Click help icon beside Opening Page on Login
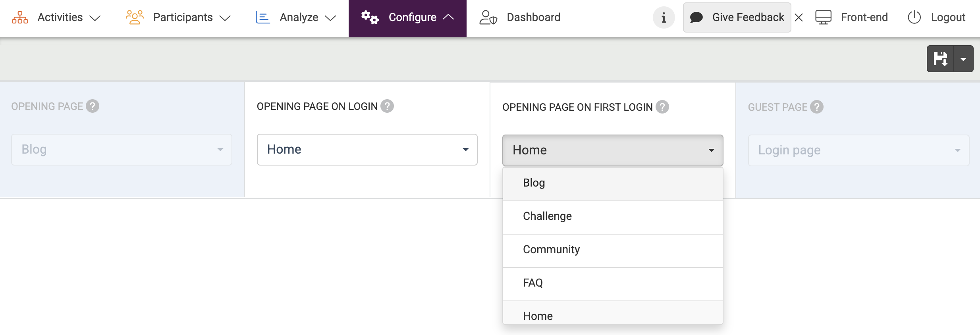 coord(387,106)
